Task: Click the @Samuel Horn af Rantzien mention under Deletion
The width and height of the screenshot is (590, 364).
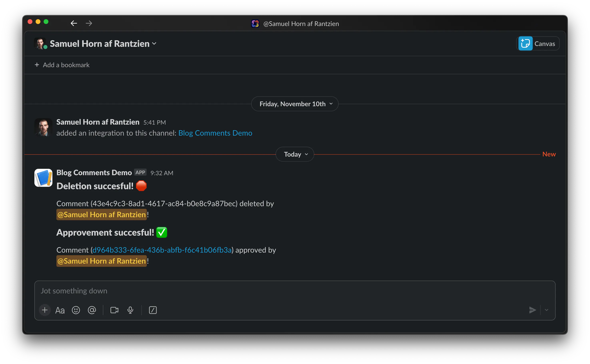Action: click(x=102, y=214)
